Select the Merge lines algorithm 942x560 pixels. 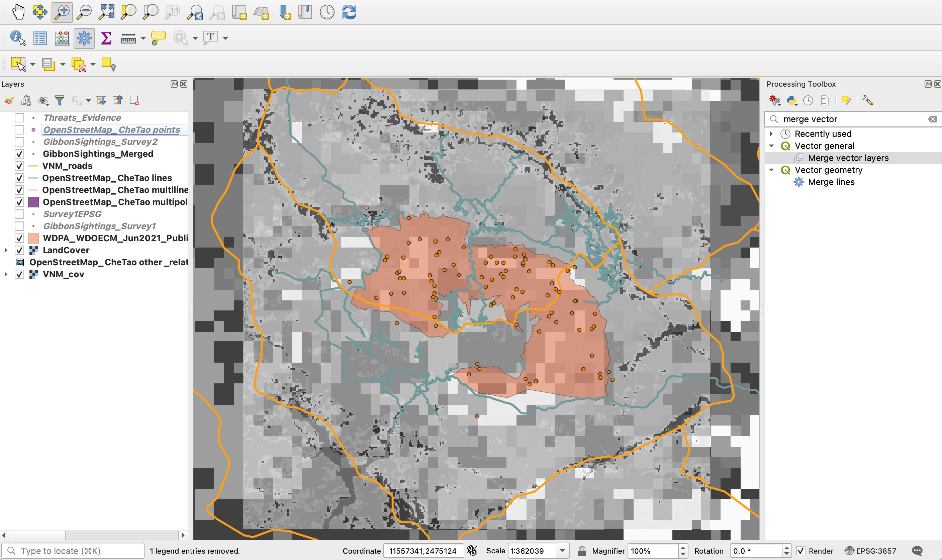(x=831, y=182)
